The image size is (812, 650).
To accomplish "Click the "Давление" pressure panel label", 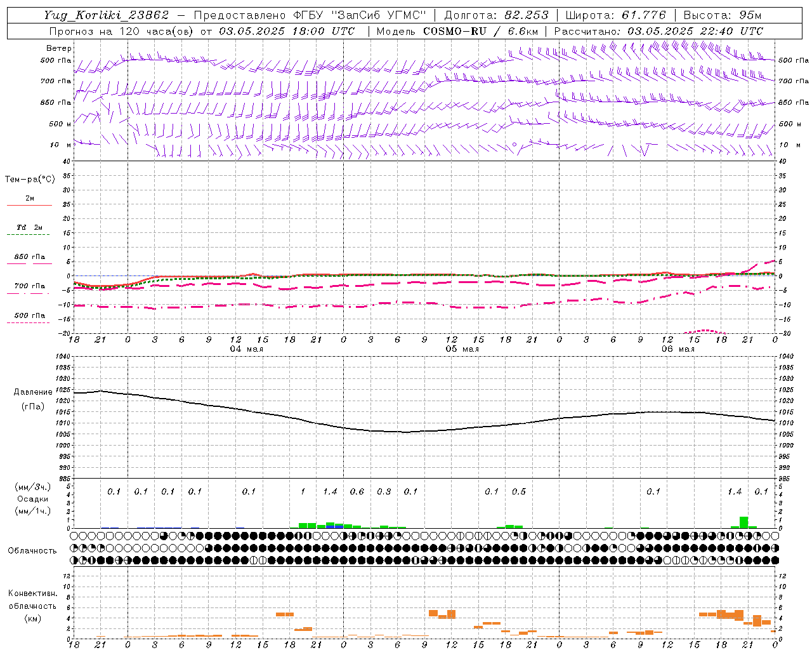I will 33,392.
